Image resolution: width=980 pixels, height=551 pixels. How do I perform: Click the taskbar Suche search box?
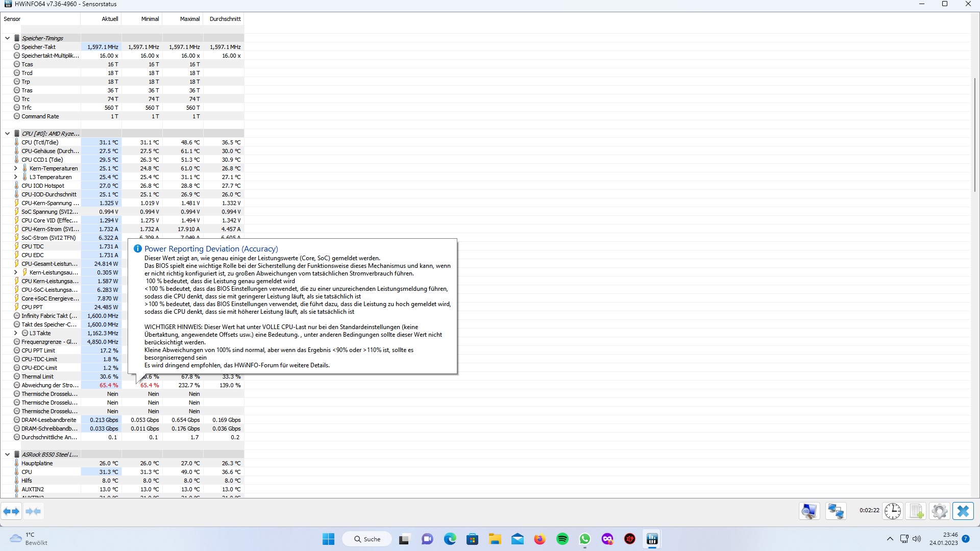pyautogui.click(x=367, y=539)
